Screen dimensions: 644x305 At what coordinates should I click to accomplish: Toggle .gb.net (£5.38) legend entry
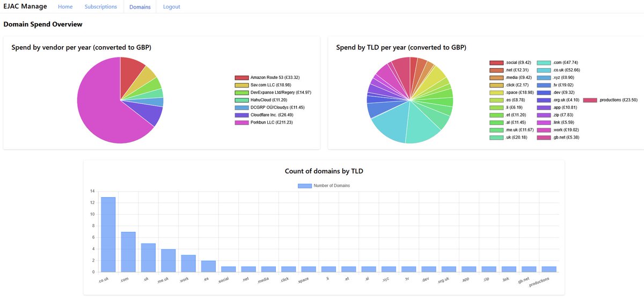(x=558, y=138)
